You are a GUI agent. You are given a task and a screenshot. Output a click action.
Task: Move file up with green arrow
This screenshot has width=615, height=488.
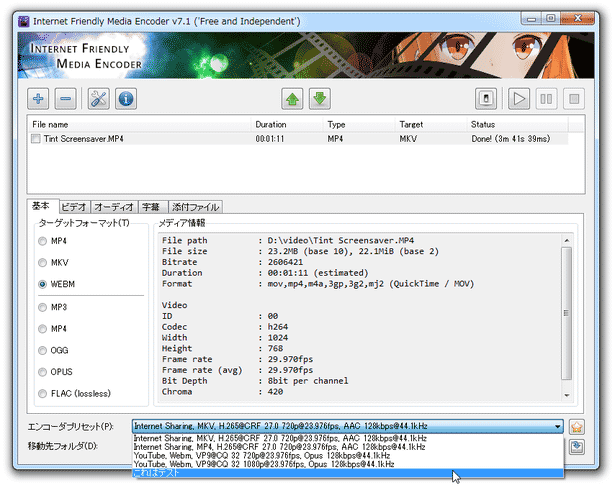click(x=292, y=98)
